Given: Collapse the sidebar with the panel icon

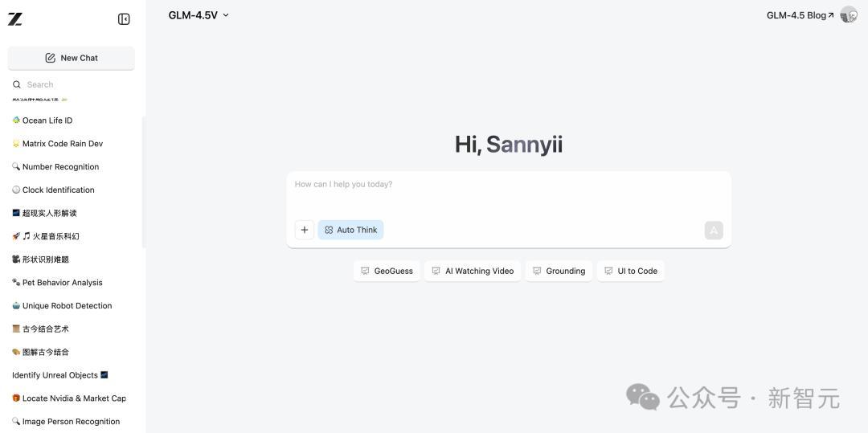Looking at the screenshot, I should 124,19.
